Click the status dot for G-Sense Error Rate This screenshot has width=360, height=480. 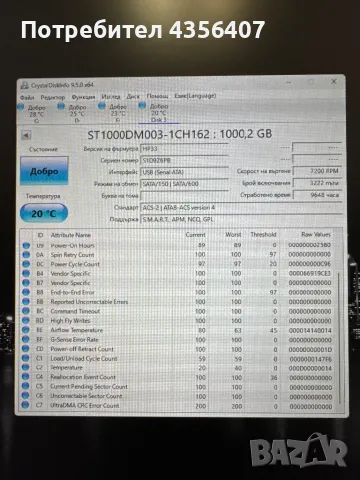(x=26, y=339)
